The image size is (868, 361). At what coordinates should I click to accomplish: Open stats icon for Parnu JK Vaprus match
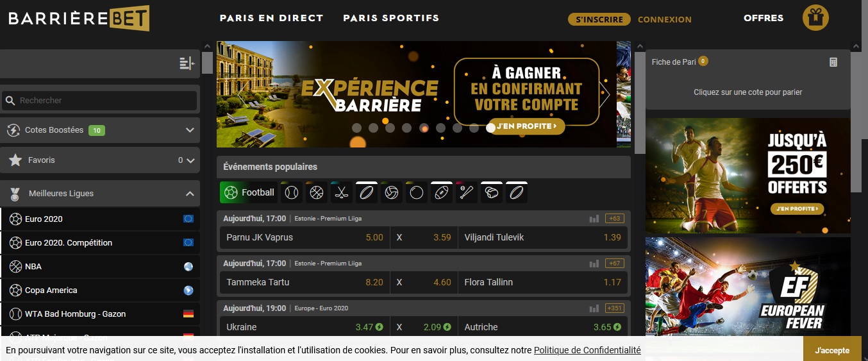coord(594,219)
